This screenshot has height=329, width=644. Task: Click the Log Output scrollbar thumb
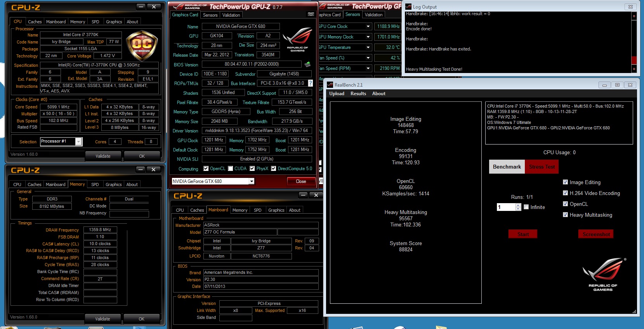click(634, 60)
